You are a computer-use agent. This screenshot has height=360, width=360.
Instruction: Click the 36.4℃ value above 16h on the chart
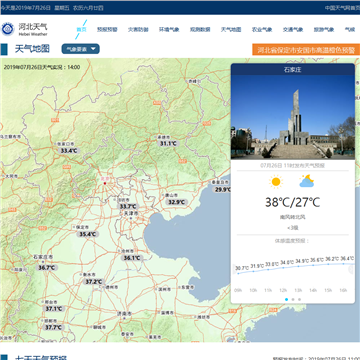tap(347, 258)
